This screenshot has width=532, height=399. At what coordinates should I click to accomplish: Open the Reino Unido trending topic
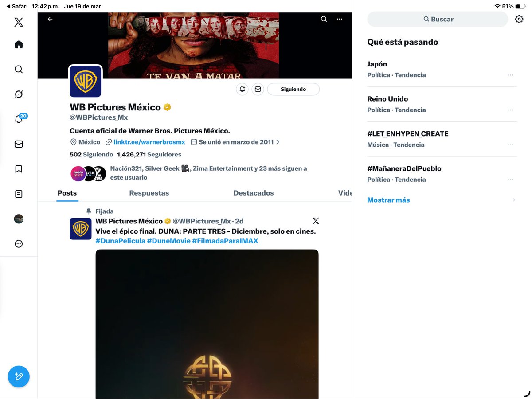tap(442, 104)
